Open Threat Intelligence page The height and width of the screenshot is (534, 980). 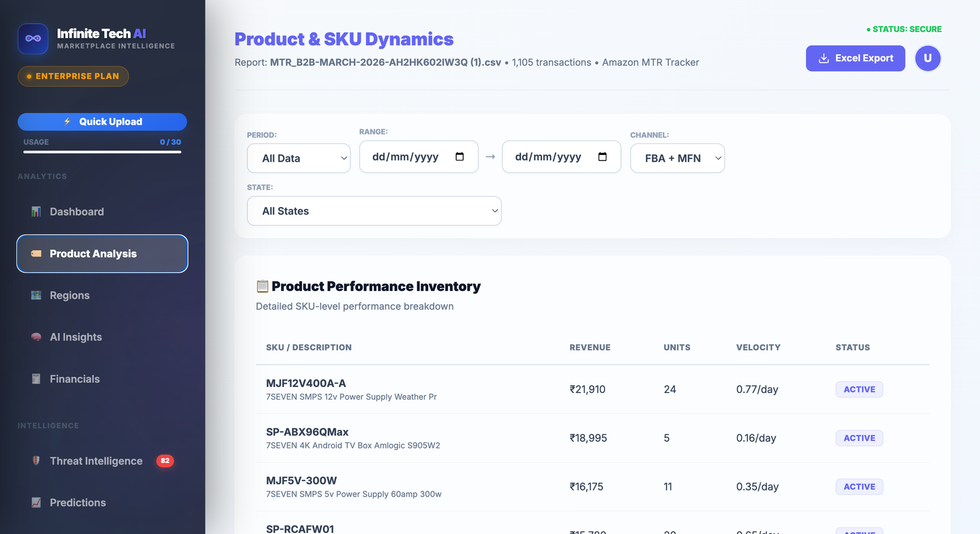pyautogui.click(x=102, y=461)
